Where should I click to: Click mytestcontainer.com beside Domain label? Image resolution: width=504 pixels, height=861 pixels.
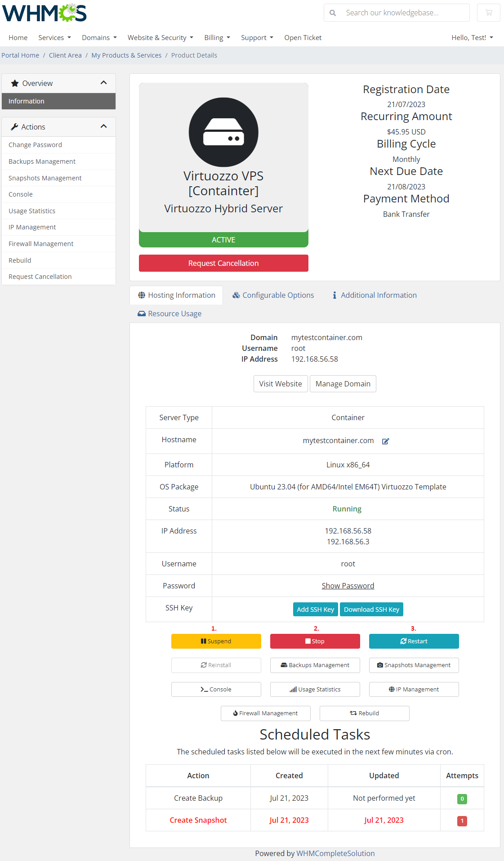pos(327,337)
